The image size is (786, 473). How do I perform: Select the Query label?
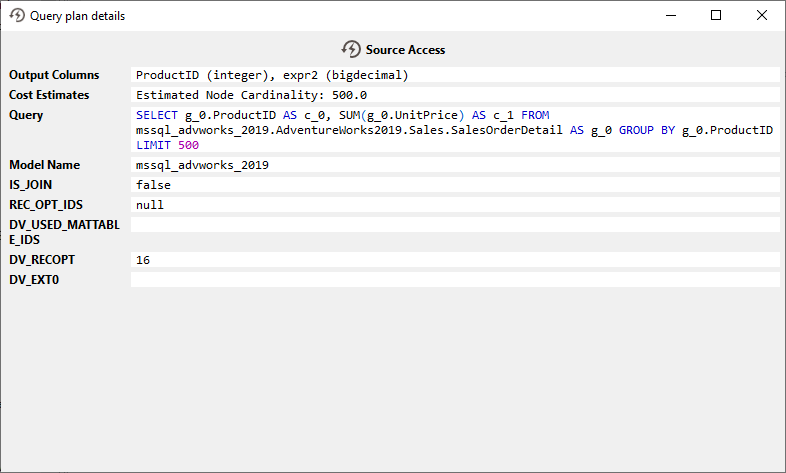[x=26, y=115]
